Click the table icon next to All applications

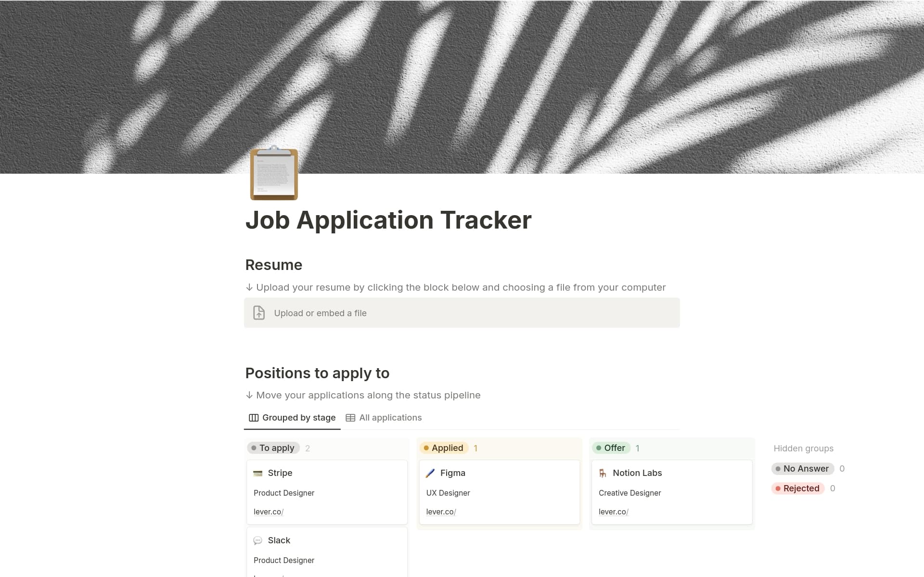tap(350, 417)
